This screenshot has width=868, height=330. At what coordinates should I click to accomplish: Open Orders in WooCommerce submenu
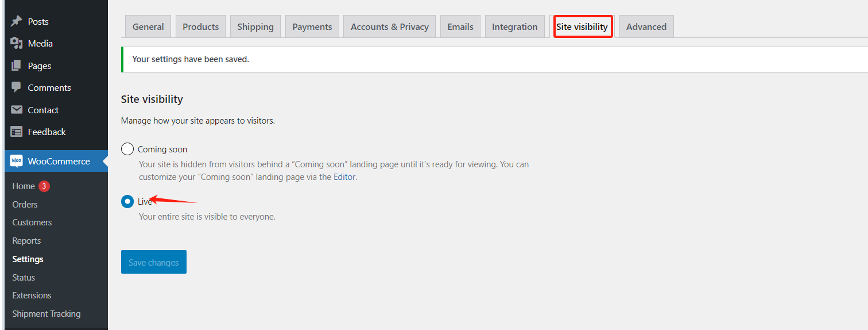[x=25, y=204]
